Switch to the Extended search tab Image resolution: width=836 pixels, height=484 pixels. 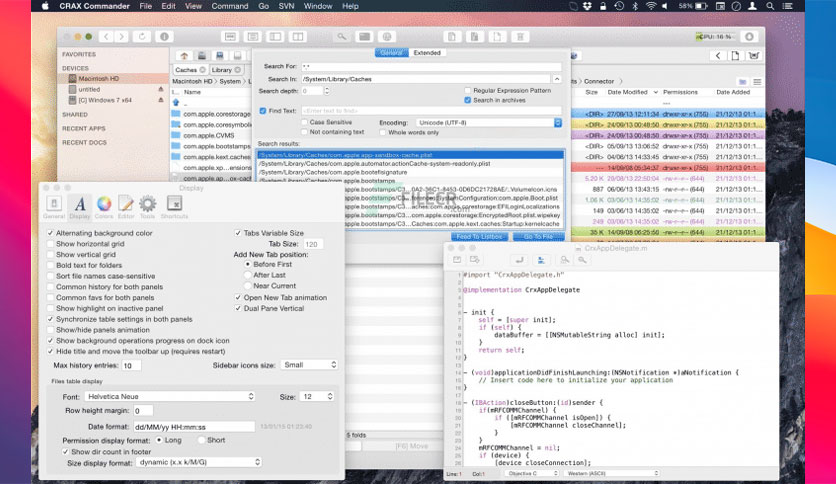[427, 53]
